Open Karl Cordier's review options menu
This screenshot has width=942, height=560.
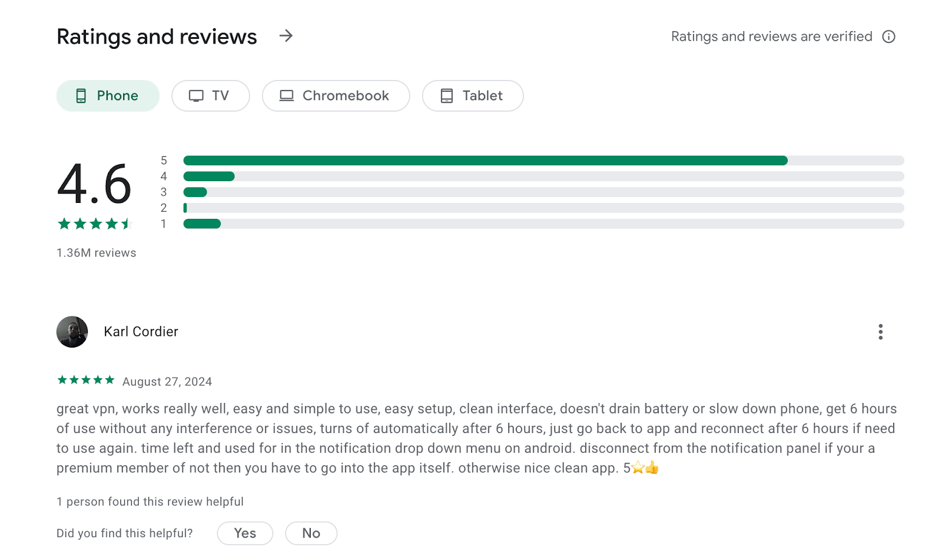(x=880, y=332)
